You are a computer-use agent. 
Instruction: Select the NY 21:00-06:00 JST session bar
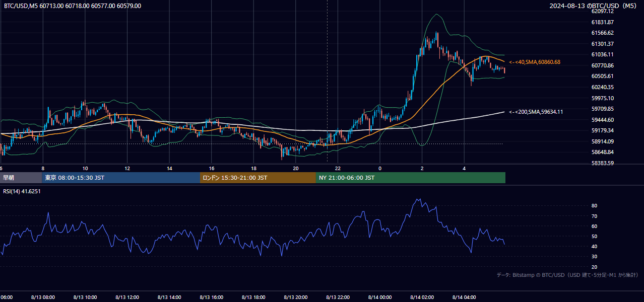coord(411,178)
